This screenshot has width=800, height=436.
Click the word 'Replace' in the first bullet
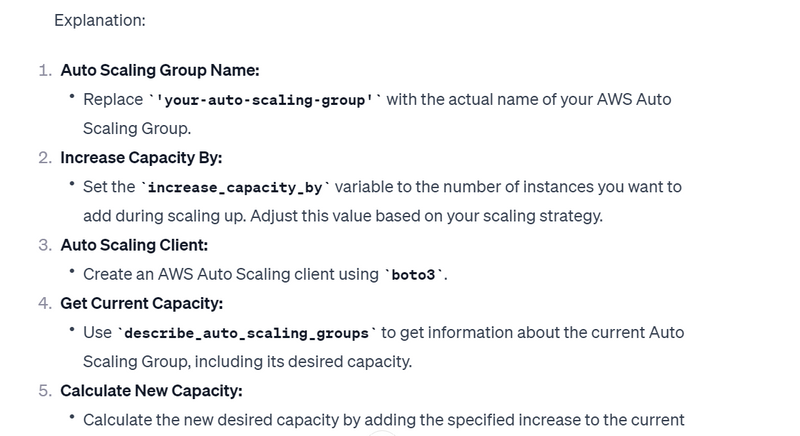(113, 99)
